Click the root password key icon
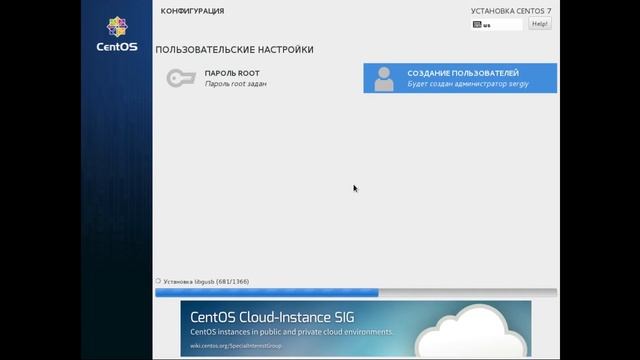The width and height of the screenshot is (640, 360). tap(181, 78)
